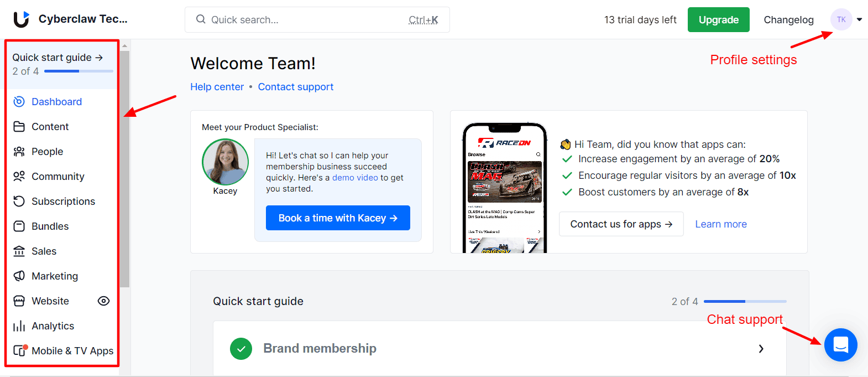Open the profile dropdown arrow

pyautogui.click(x=860, y=20)
